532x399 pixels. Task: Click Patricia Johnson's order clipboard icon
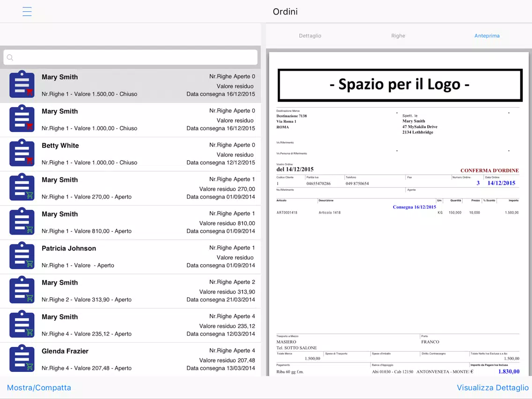(22, 256)
